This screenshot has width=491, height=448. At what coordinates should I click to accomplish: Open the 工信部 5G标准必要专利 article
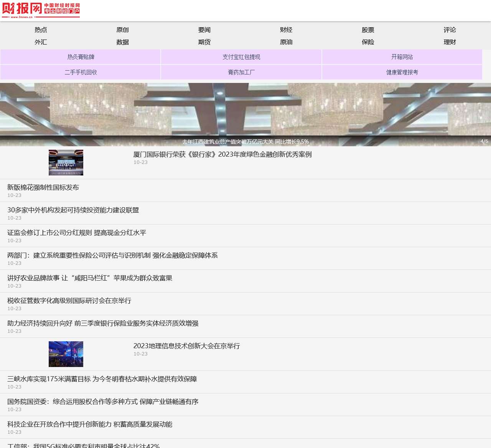coord(83,445)
